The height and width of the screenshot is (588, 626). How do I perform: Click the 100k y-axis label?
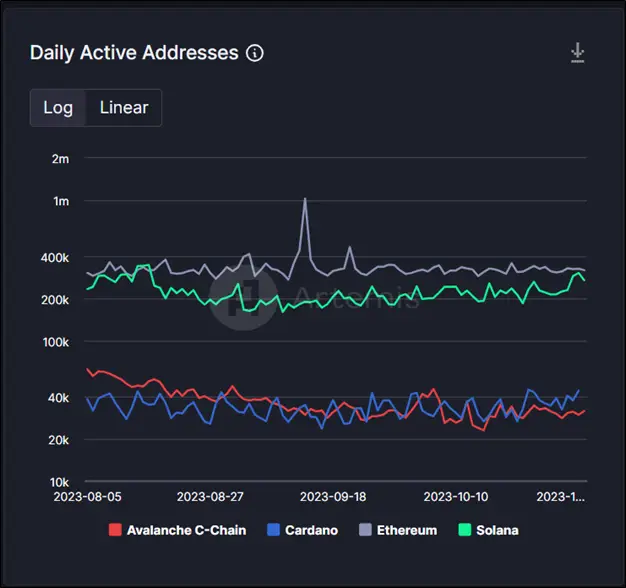click(x=56, y=343)
